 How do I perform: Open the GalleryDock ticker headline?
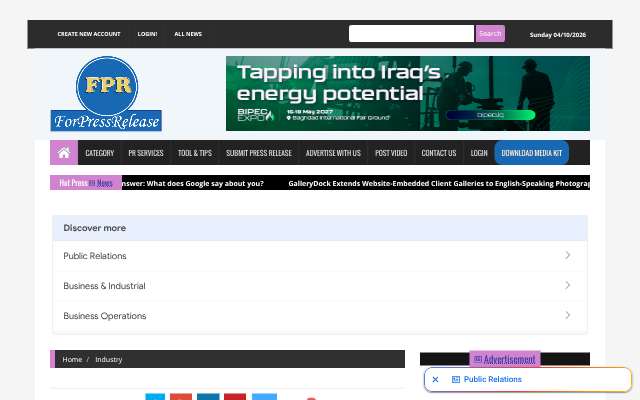pyautogui.click(x=439, y=184)
